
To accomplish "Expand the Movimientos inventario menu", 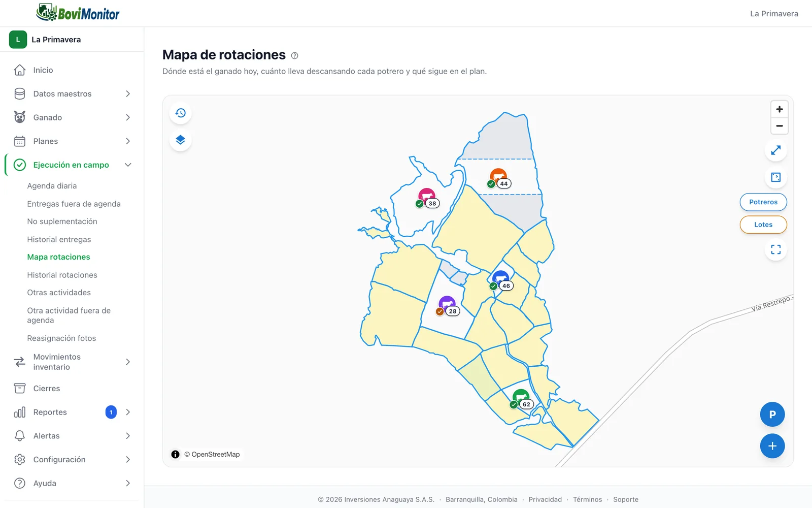I will [x=72, y=362].
